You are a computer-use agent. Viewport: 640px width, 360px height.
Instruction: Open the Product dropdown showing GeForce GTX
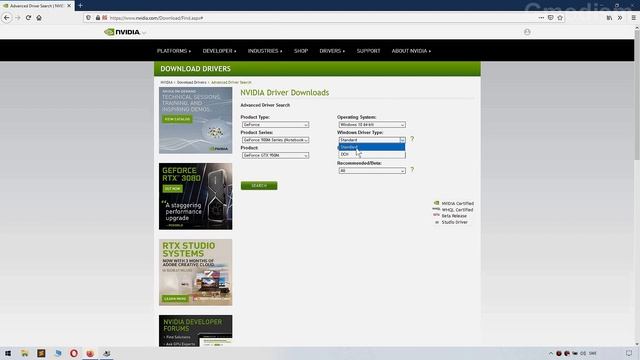(x=275, y=156)
